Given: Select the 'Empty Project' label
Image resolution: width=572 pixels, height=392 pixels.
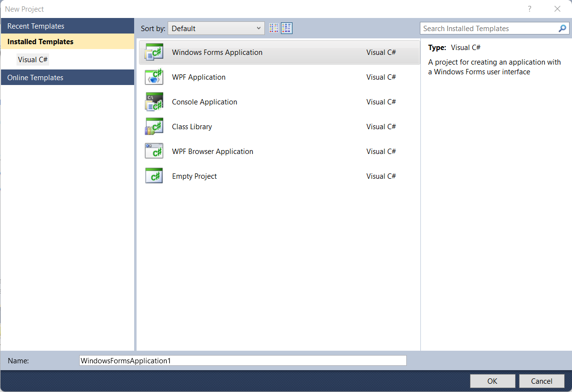Looking at the screenshot, I should pyautogui.click(x=194, y=176).
